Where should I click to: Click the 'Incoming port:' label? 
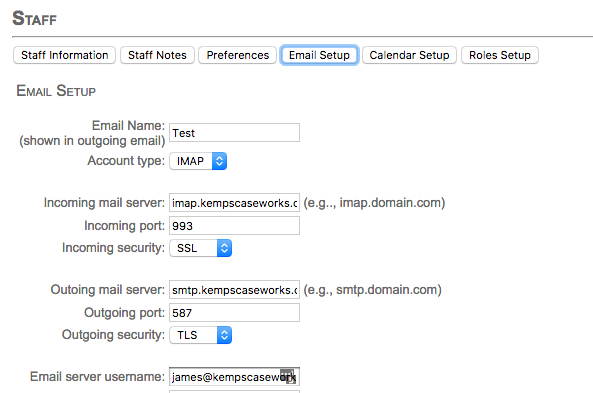pos(124,226)
